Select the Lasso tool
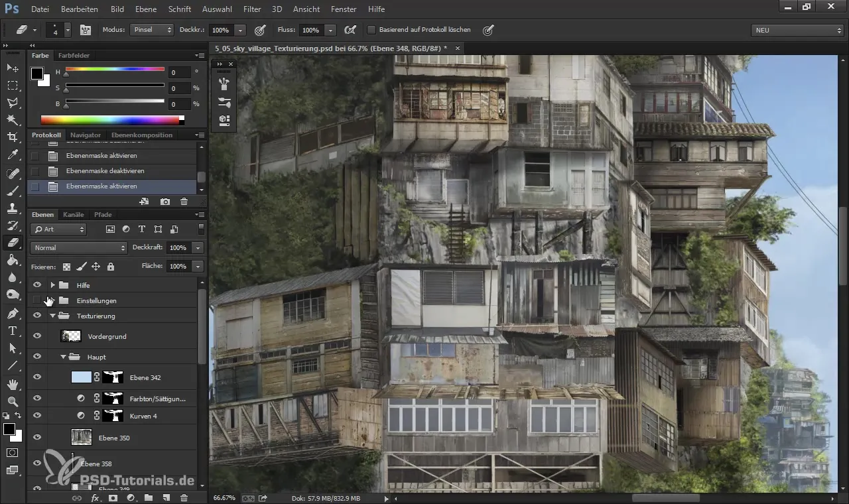 (13, 103)
